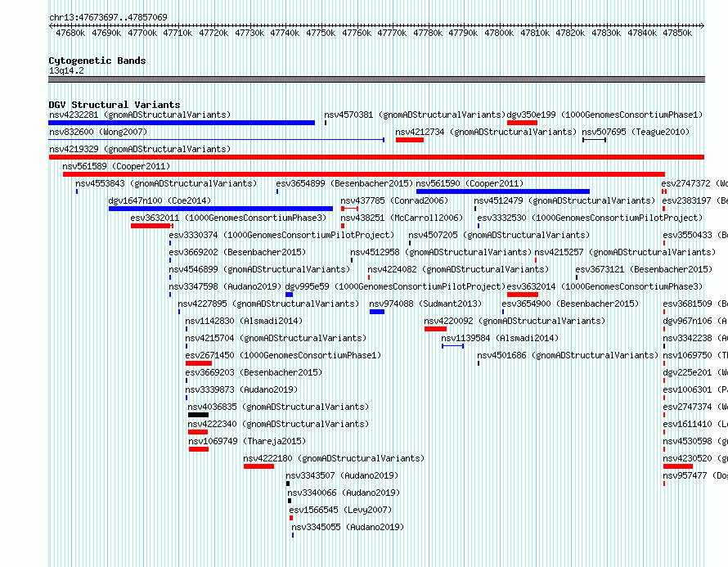This screenshot has width=728, height=567.
Task: Click the nsv4232281 variant label
Action: [x=140, y=115]
